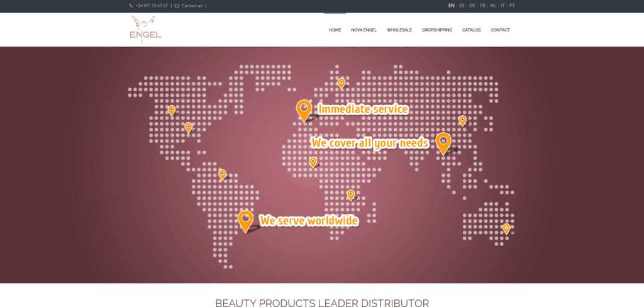Screen dimensions: 644x307
Task: Click the phone icon in top bar
Action: click(131, 6)
